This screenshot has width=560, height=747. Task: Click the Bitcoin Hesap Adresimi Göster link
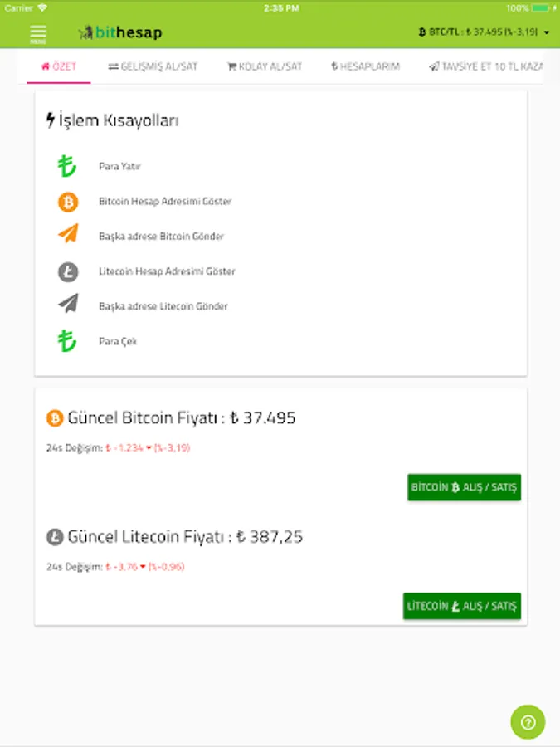[164, 202]
